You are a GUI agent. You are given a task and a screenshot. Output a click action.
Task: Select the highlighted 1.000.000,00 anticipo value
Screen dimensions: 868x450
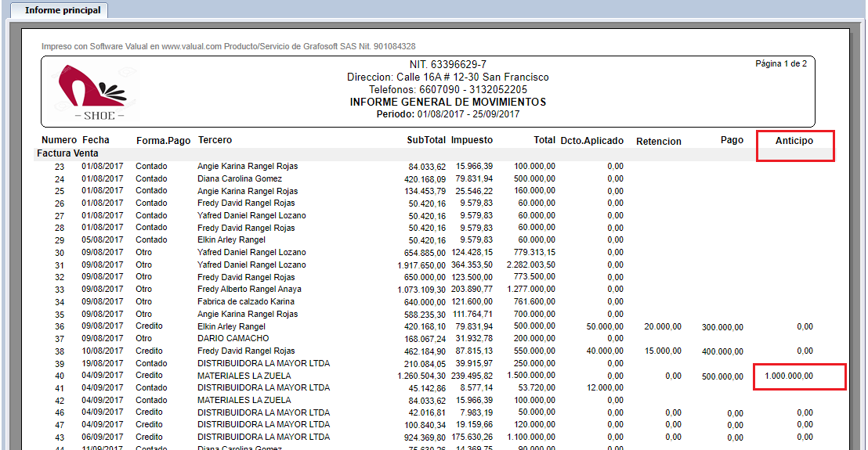(x=787, y=376)
